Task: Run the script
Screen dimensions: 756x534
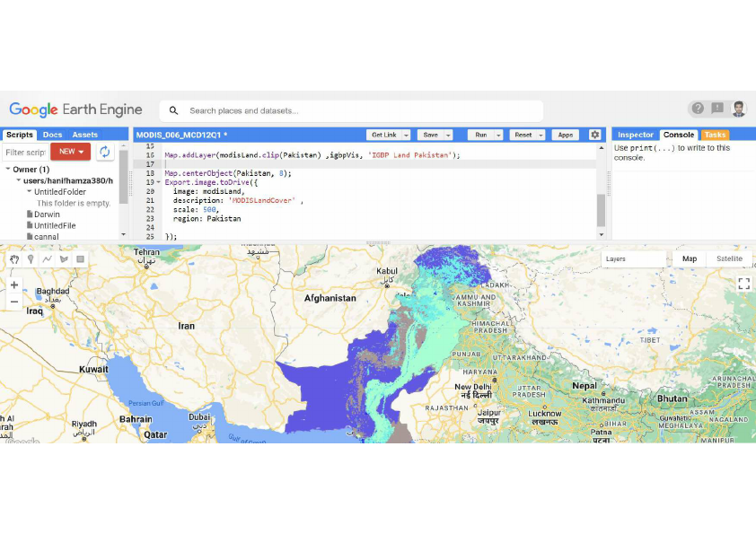Action: coord(480,136)
